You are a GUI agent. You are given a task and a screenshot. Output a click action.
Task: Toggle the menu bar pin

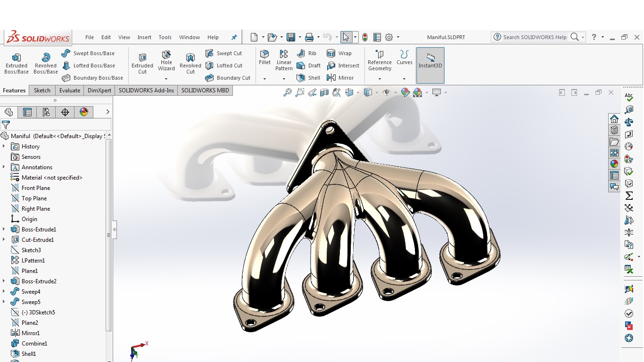(x=234, y=37)
